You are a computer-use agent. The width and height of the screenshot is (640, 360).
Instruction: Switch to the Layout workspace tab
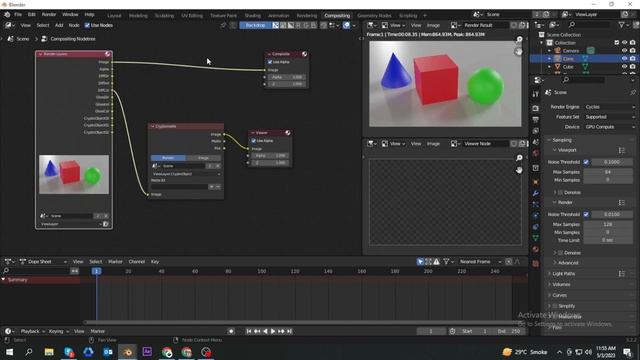[114, 16]
